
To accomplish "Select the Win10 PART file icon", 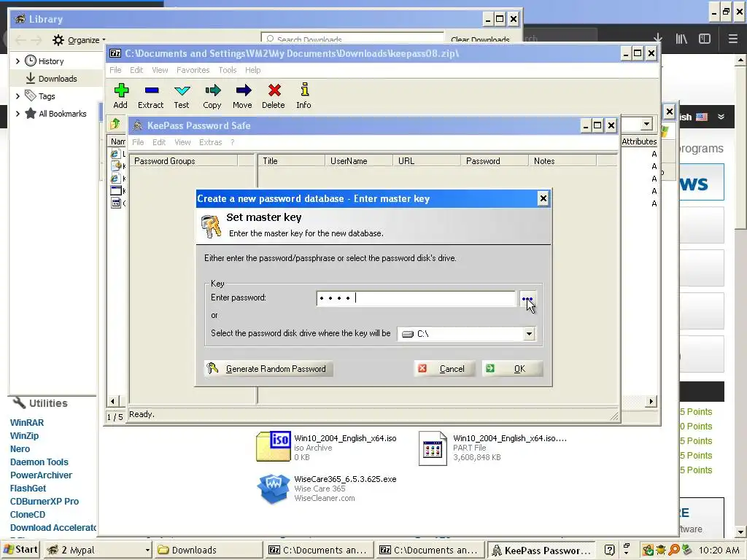I will coord(433,448).
